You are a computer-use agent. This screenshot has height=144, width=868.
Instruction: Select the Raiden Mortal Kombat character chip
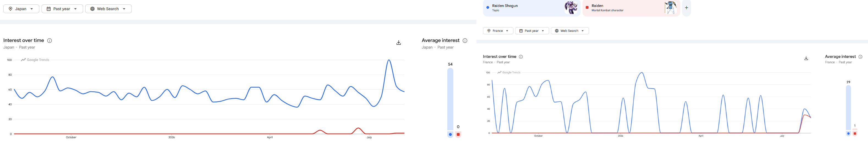(x=631, y=8)
